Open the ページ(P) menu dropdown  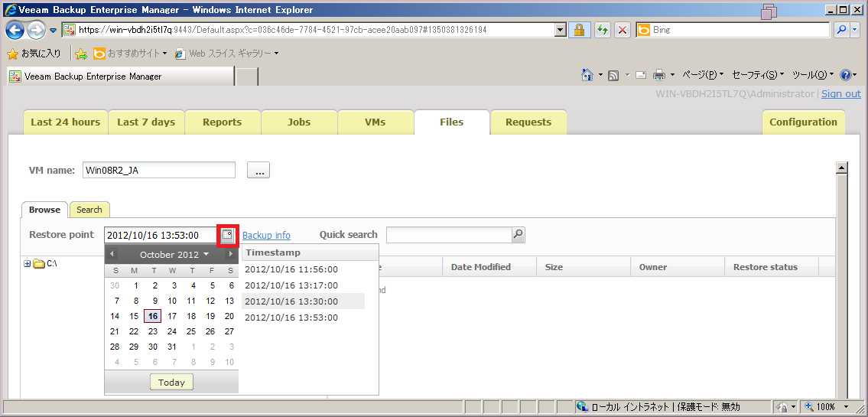703,75
